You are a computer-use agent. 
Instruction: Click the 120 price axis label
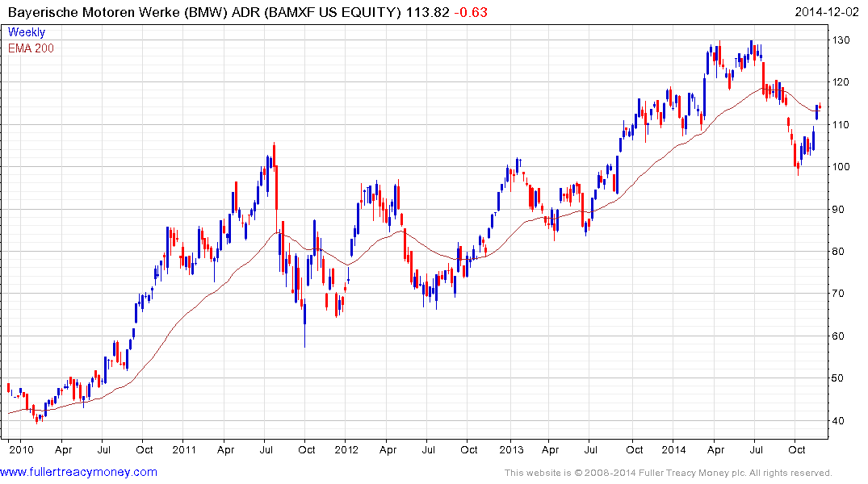point(841,81)
